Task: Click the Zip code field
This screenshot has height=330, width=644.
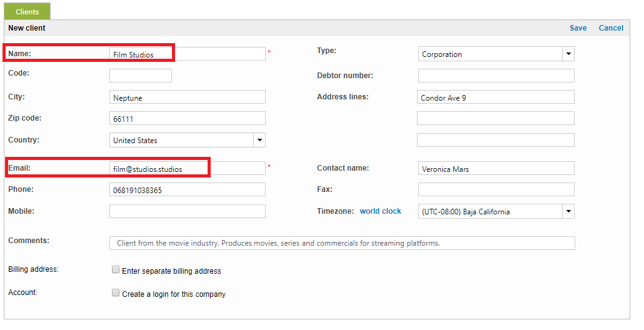Action: point(187,119)
